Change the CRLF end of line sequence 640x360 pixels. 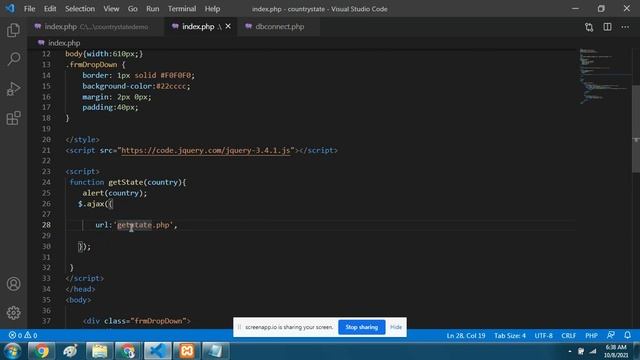click(568, 335)
